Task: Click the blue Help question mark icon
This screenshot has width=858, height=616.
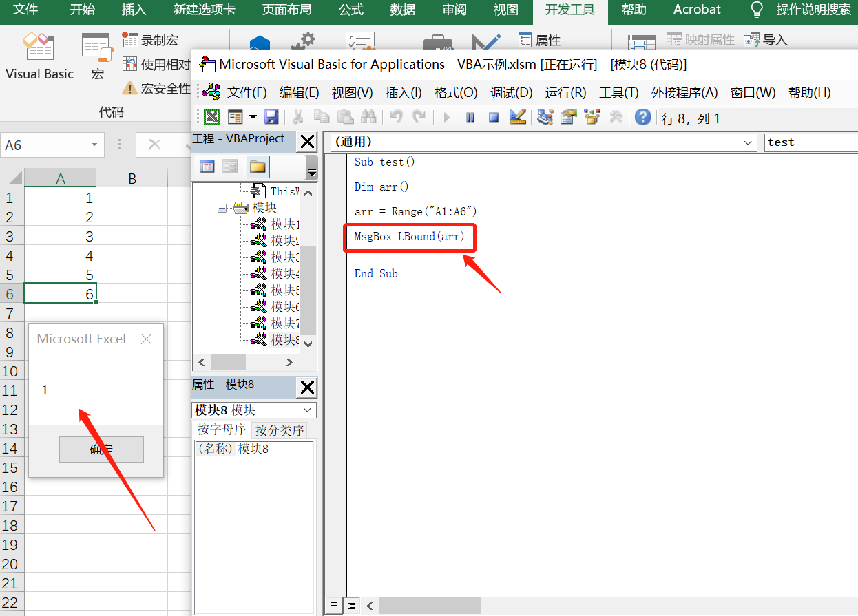Action: (643, 117)
